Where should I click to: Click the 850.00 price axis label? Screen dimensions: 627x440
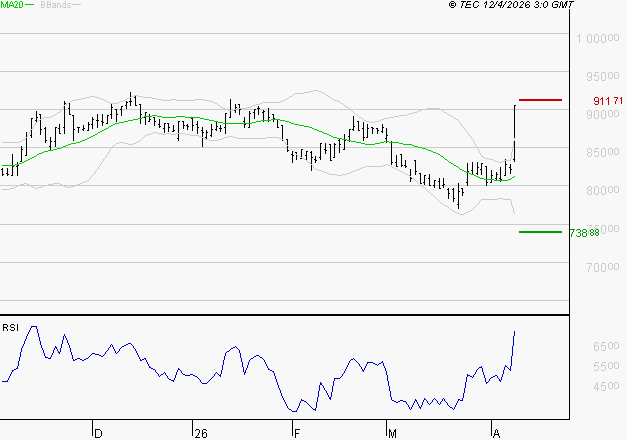pyautogui.click(x=603, y=152)
